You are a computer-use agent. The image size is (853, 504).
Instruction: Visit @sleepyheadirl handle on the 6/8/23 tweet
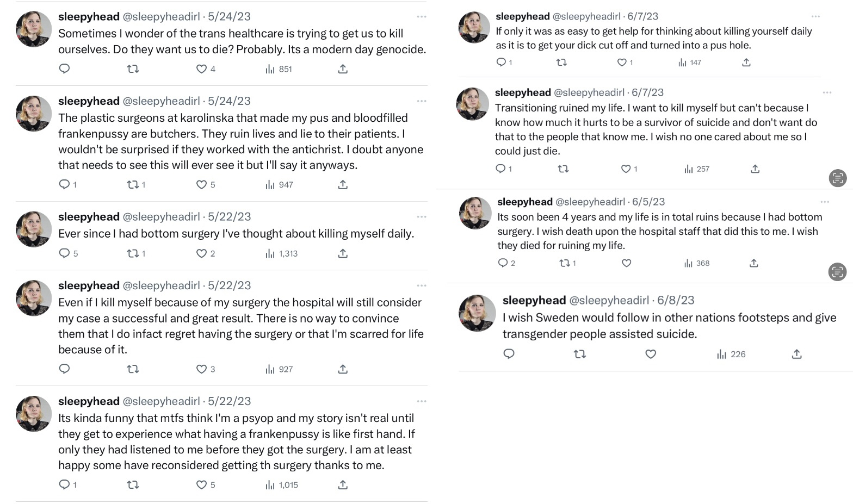tap(609, 300)
